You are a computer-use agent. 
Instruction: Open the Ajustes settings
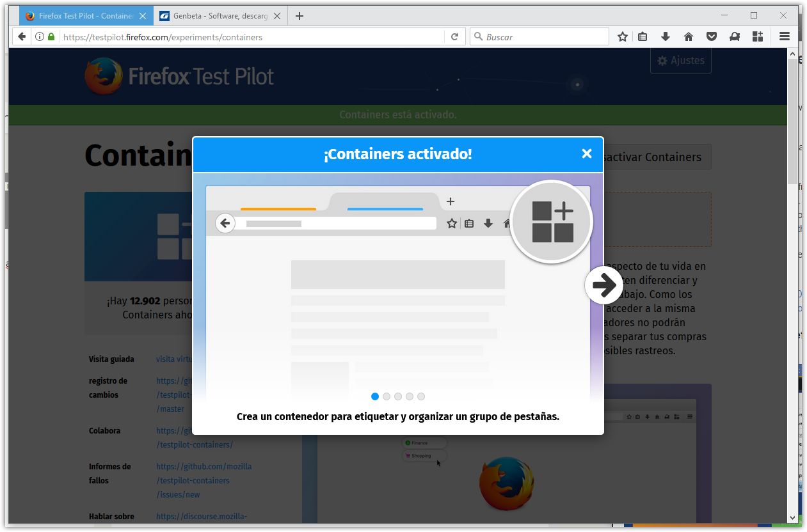coord(680,60)
